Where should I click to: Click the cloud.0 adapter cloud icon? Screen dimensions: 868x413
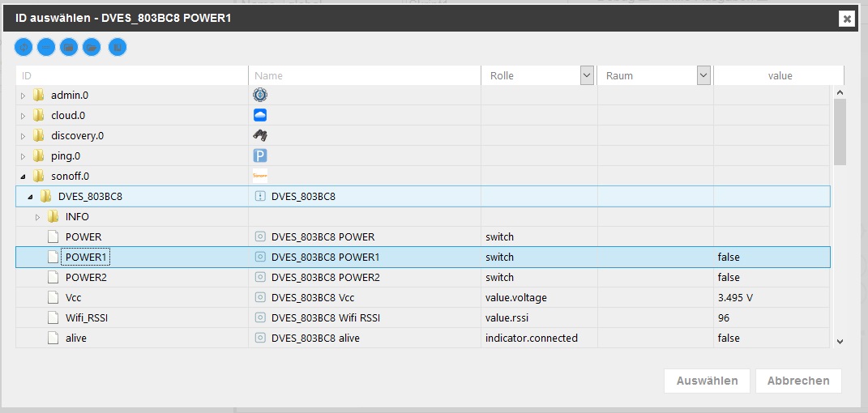click(x=260, y=116)
